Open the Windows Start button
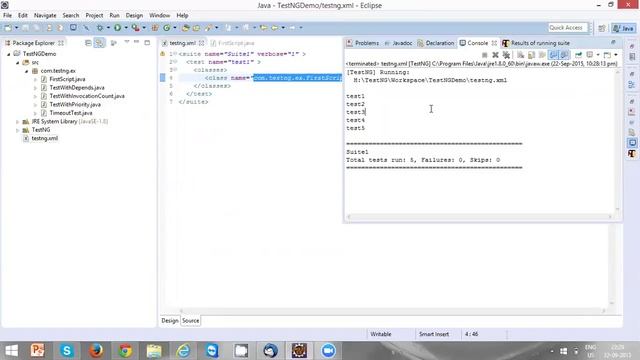Image resolution: width=640 pixels, height=360 pixels. pos(11,351)
